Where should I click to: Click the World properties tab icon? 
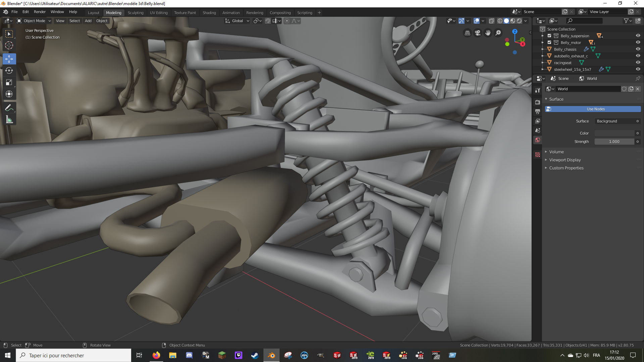[538, 140]
